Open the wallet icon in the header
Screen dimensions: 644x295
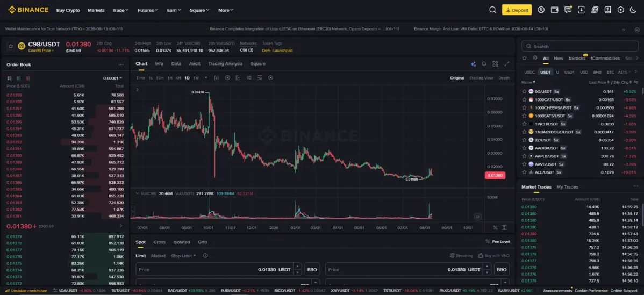(554, 10)
